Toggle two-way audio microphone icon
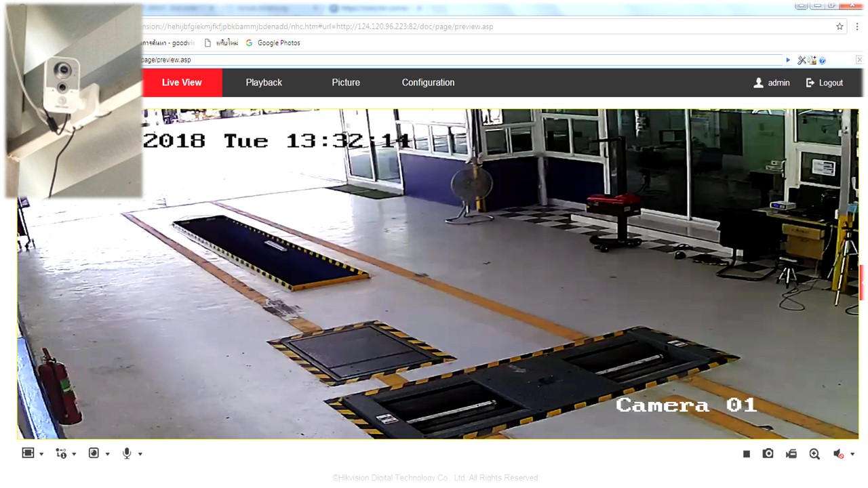 127,453
